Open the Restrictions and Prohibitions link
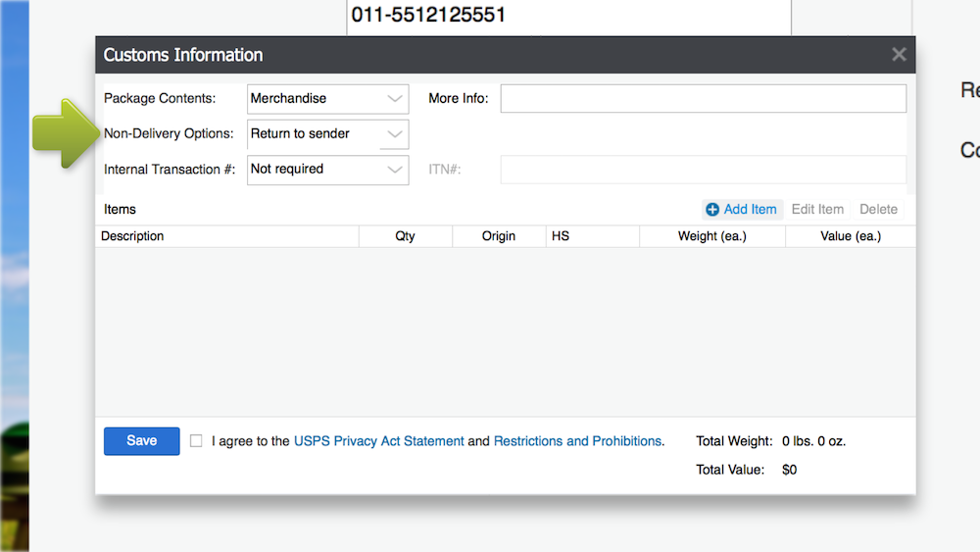Screen dimensions: 980x552 point(577,441)
